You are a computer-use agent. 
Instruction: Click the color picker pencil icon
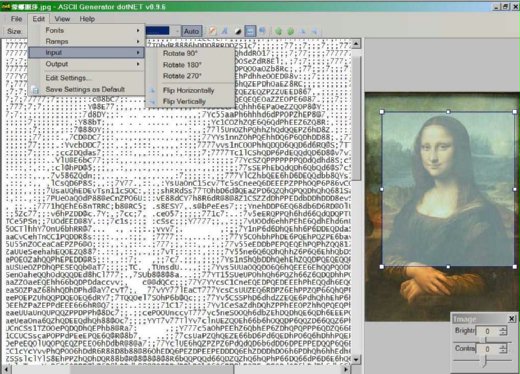(212, 31)
